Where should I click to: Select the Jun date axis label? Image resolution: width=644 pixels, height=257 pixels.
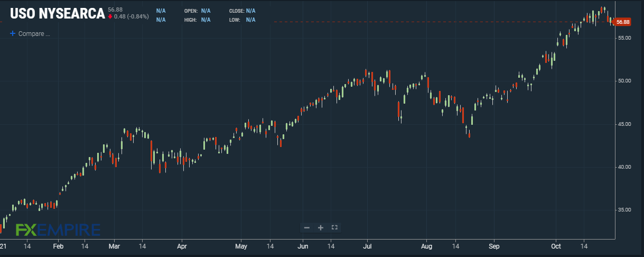[303, 246]
